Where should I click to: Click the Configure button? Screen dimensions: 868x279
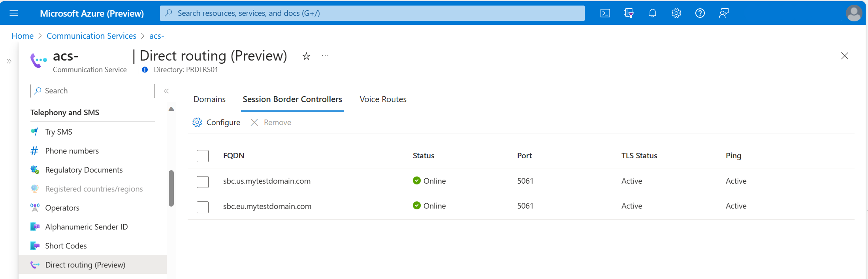[216, 122]
